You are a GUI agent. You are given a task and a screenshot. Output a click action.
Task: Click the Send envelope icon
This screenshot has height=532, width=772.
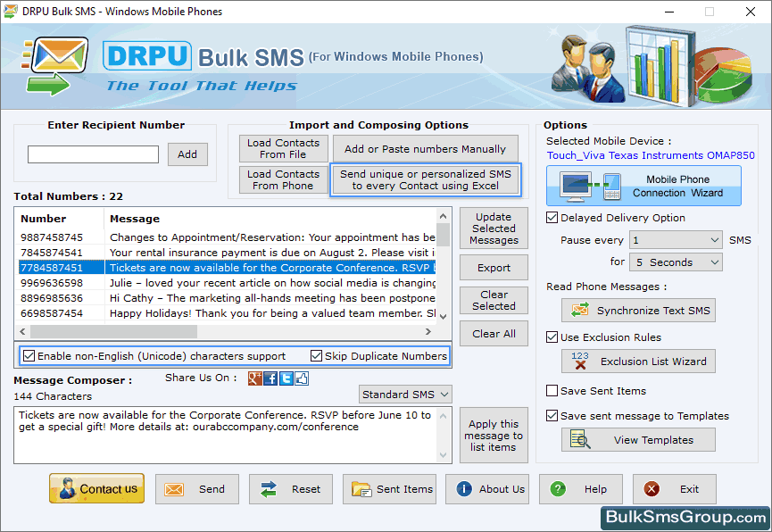174,489
